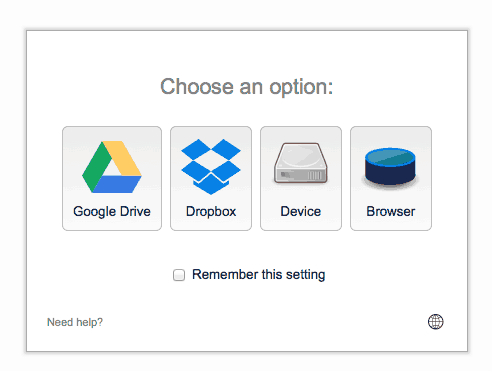Click the 'Remember this setting' label text
The image size is (492, 371).
point(259,275)
